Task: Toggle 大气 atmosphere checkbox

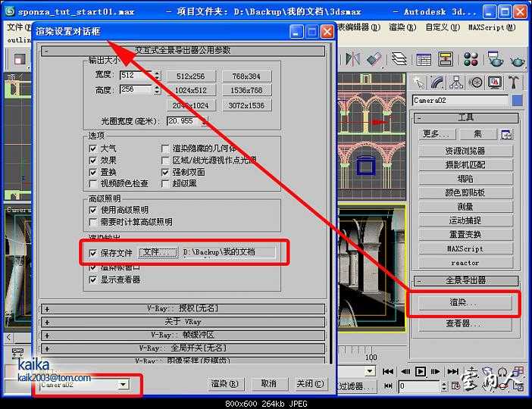Action: point(92,148)
